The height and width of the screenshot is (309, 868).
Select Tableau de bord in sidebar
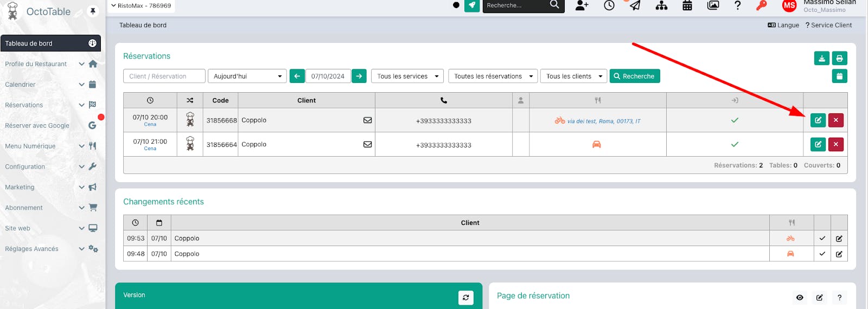pos(51,43)
